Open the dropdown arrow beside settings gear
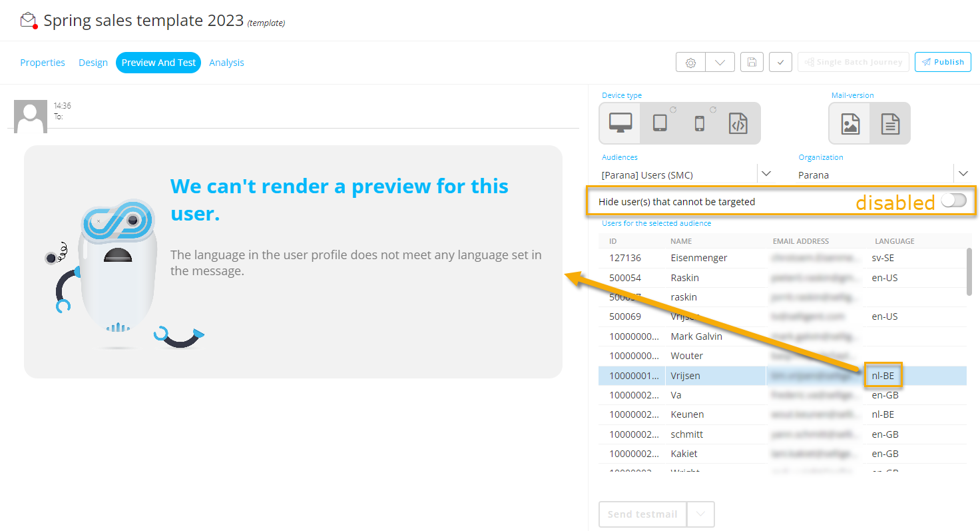 click(720, 62)
